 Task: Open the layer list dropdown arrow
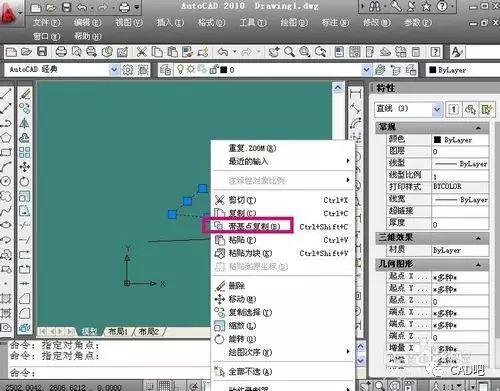point(366,70)
